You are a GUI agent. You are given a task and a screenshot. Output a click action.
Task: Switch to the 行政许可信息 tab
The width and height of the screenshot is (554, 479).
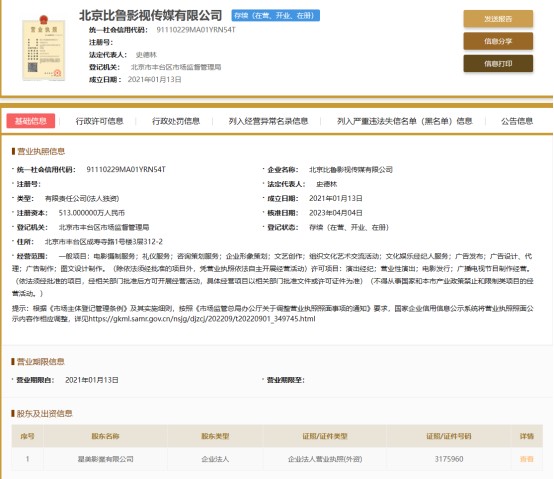[x=100, y=121]
